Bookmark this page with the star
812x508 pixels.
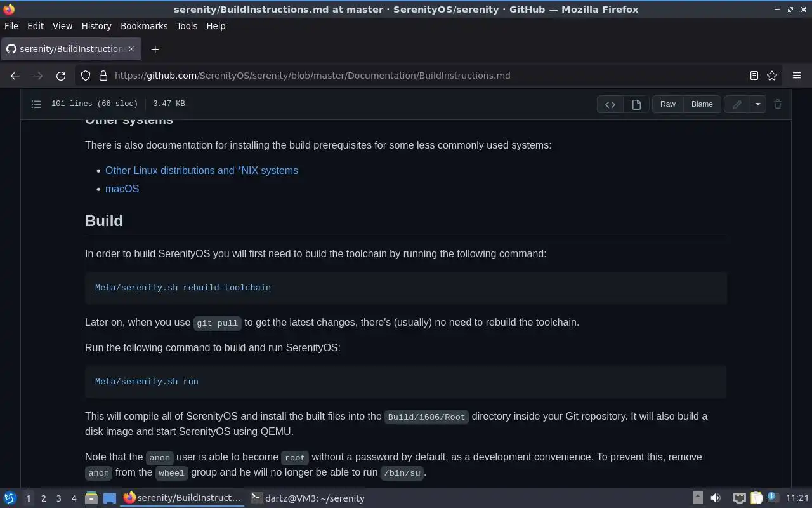(x=772, y=76)
